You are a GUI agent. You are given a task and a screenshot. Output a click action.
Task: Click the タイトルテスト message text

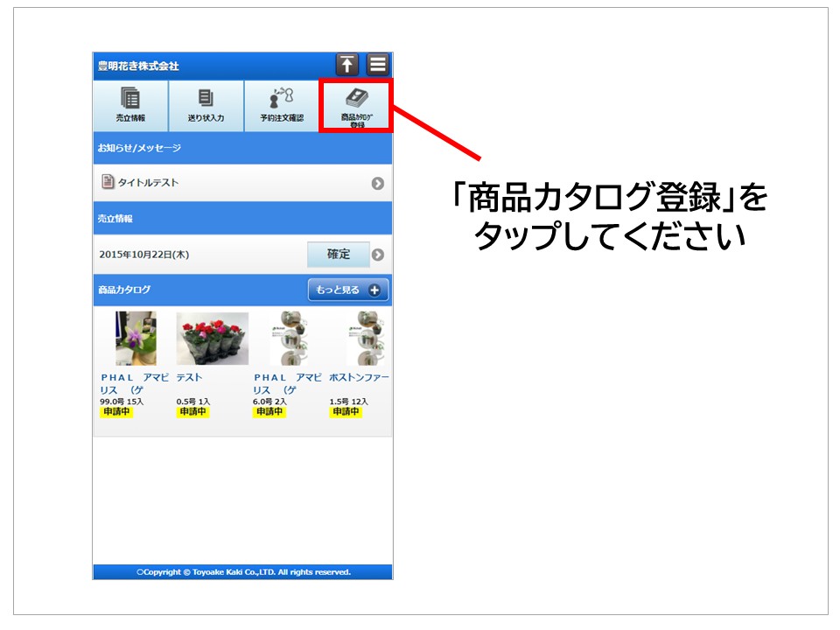coord(148,184)
